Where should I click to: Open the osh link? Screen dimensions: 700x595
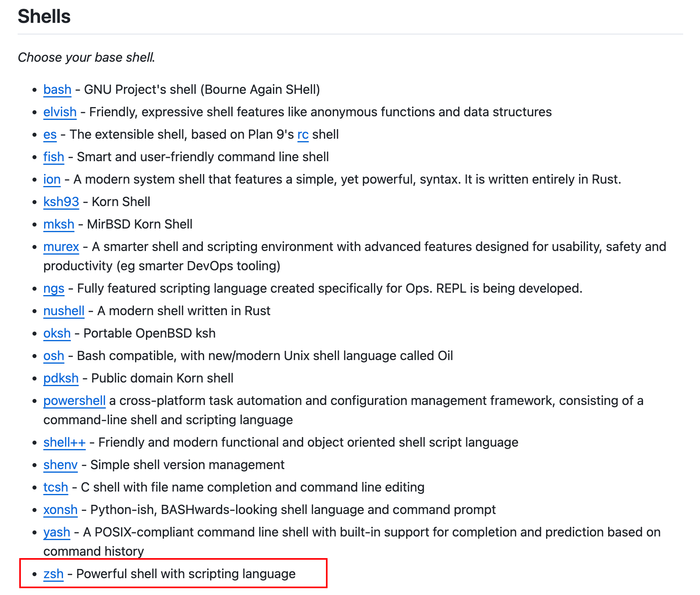[54, 356]
